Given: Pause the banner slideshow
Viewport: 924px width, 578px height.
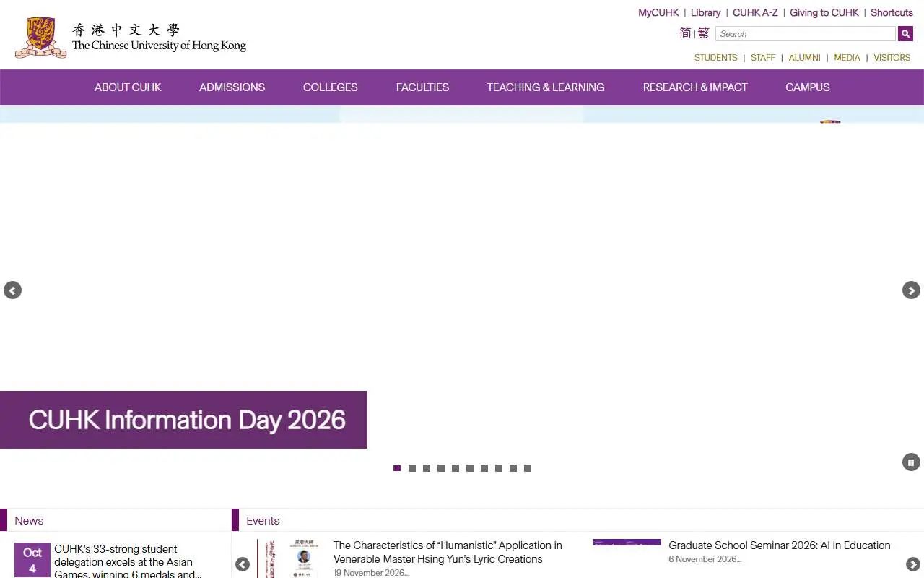Looking at the screenshot, I should pos(911,462).
